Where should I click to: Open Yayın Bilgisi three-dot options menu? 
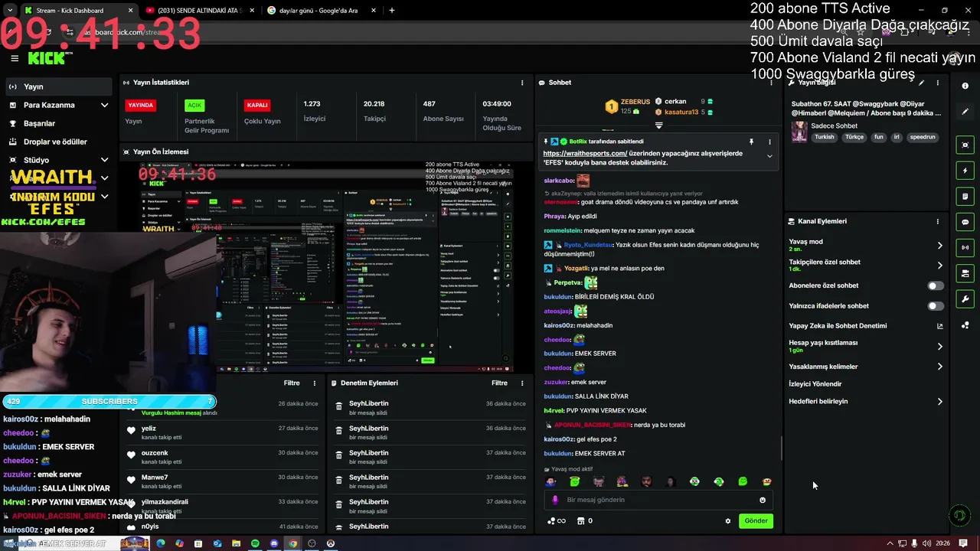point(937,83)
